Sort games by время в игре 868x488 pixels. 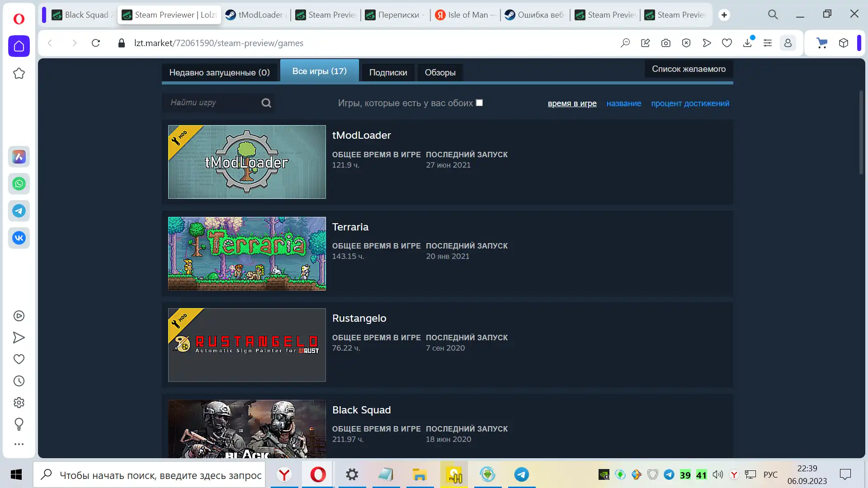(x=572, y=103)
